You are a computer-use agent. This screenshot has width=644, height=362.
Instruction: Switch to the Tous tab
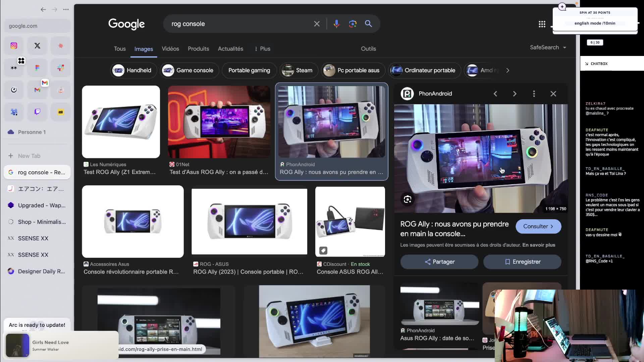click(x=120, y=49)
